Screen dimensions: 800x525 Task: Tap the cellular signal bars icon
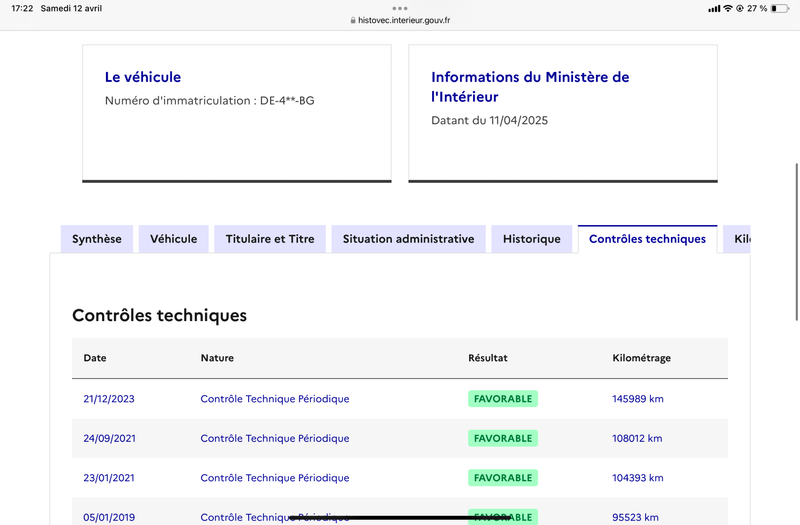click(x=714, y=8)
